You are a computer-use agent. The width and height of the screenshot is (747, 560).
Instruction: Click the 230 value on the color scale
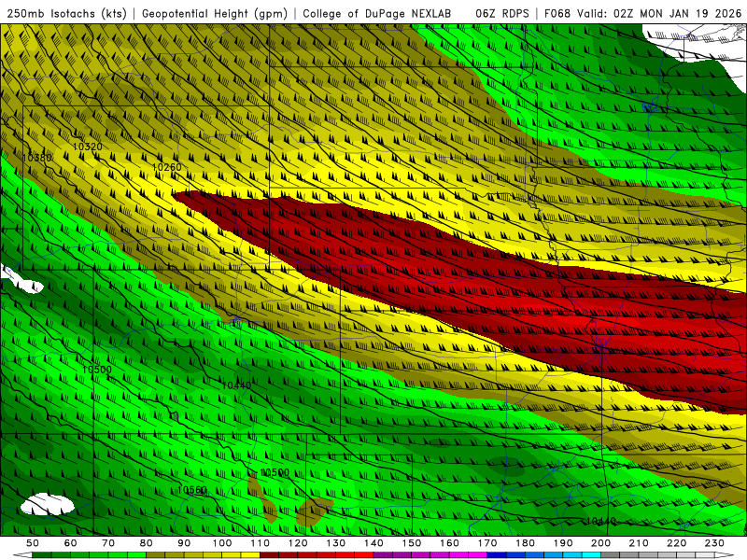pyautogui.click(x=714, y=543)
